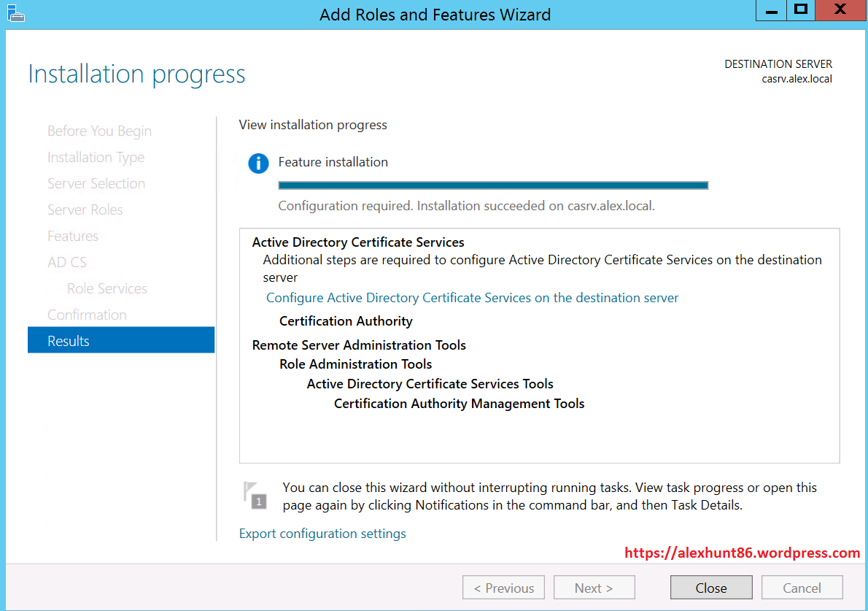Click the notifications flag icon

[x=255, y=495]
